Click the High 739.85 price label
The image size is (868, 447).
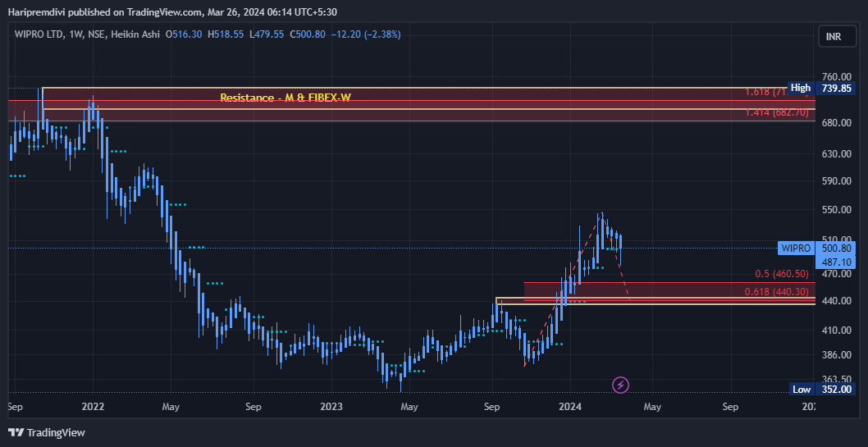tap(821, 88)
